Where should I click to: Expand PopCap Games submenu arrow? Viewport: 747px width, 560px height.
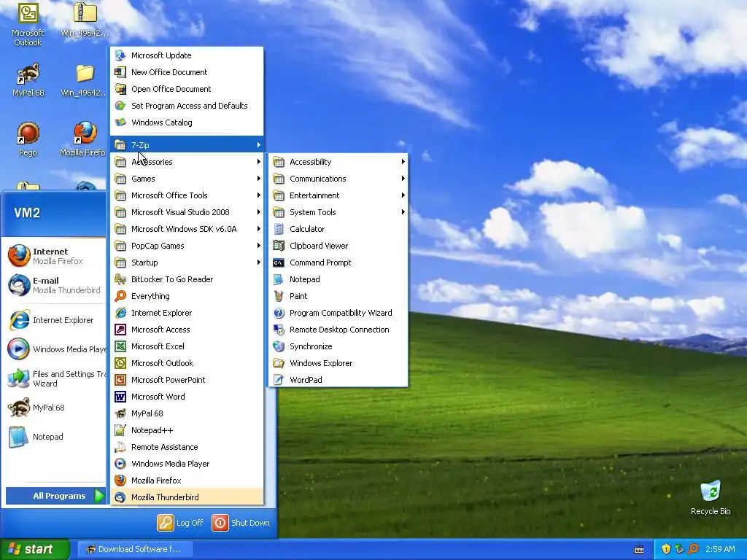[259, 245]
